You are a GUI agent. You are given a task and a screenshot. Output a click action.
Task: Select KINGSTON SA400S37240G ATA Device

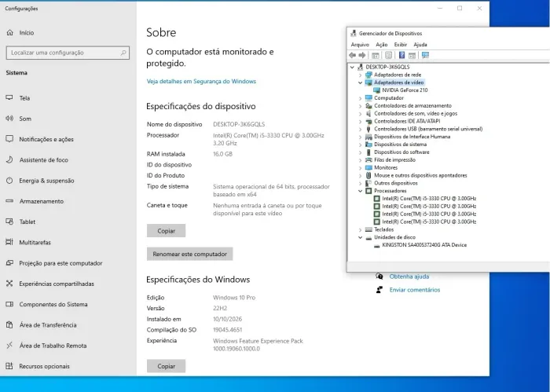[424, 245]
